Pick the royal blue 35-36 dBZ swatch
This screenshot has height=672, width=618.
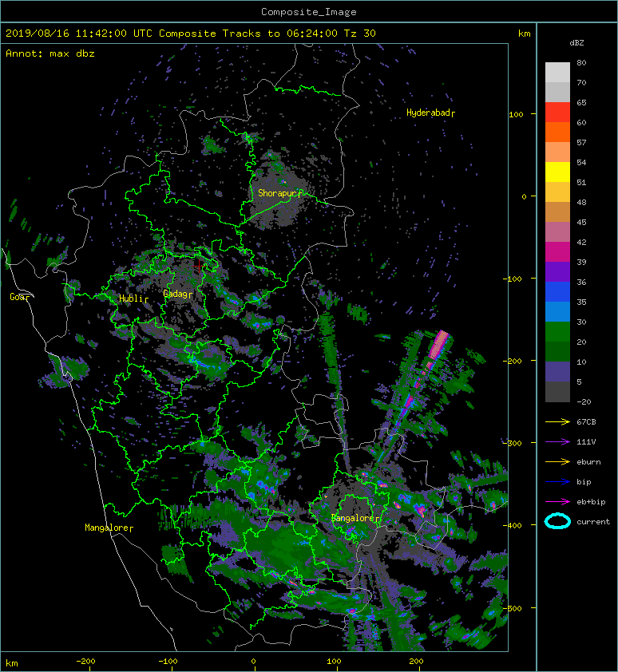pyautogui.click(x=557, y=292)
